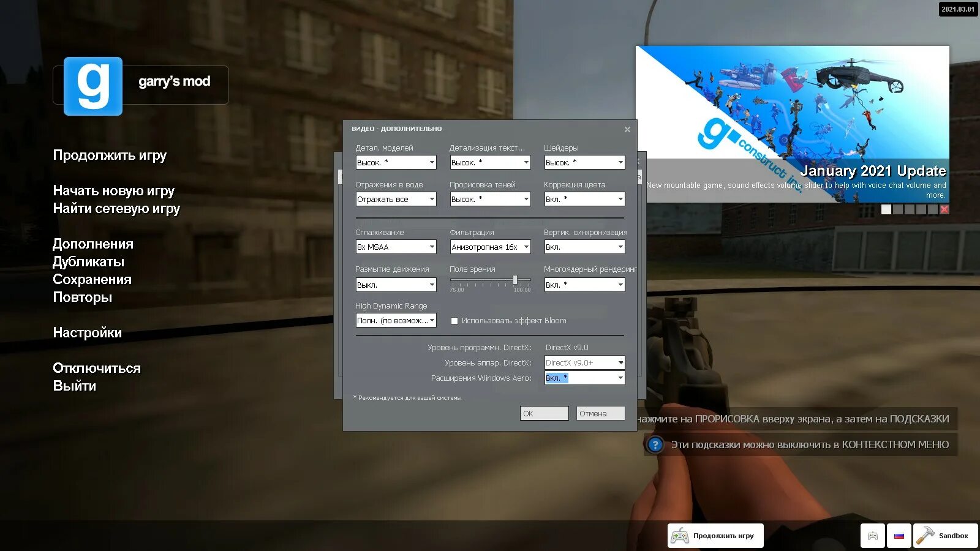Image resolution: width=980 pixels, height=551 pixels.
Task: Open the Дубликаты menu entry
Action: [89, 262]
